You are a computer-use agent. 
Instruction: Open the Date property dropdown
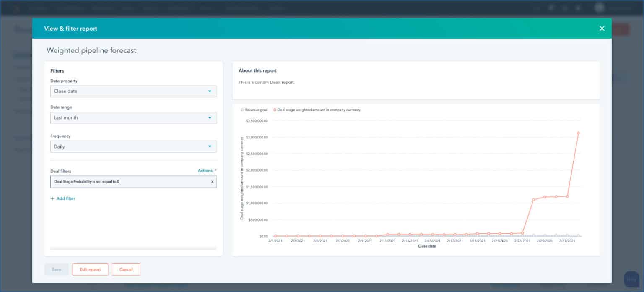point(133,91)
